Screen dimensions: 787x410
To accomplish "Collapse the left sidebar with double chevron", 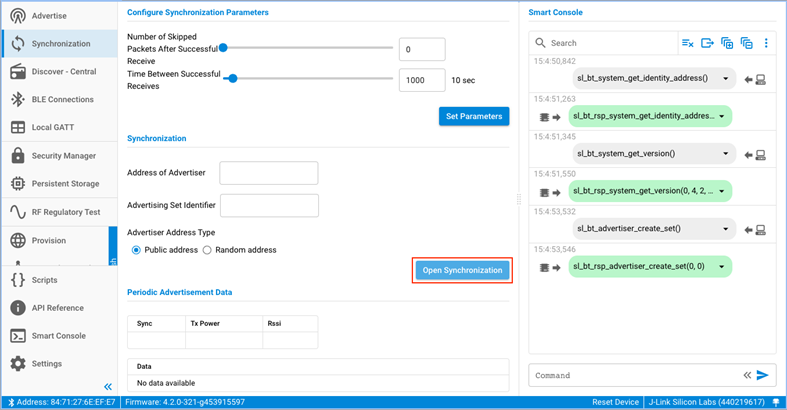I will click(108, 386).
